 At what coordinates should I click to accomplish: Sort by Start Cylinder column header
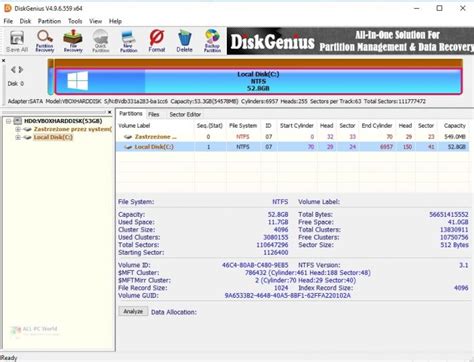pyautogui.click(x=297, y=126)
